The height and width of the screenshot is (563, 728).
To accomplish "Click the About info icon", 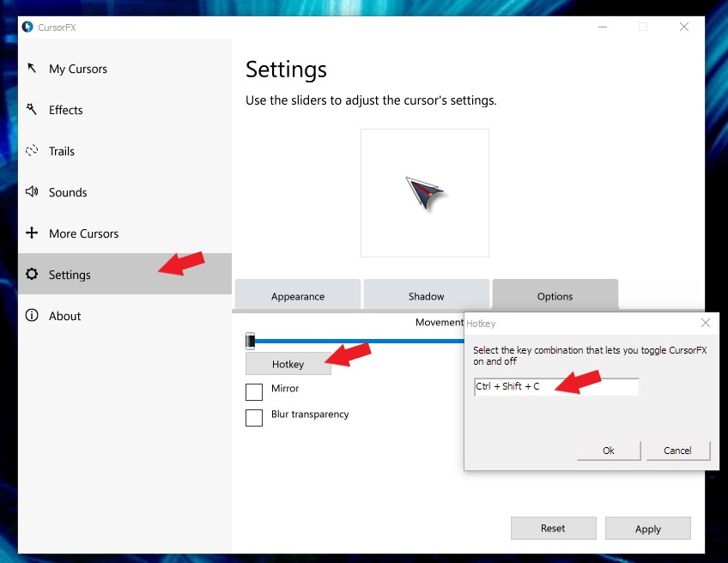I will coord(32,316).
